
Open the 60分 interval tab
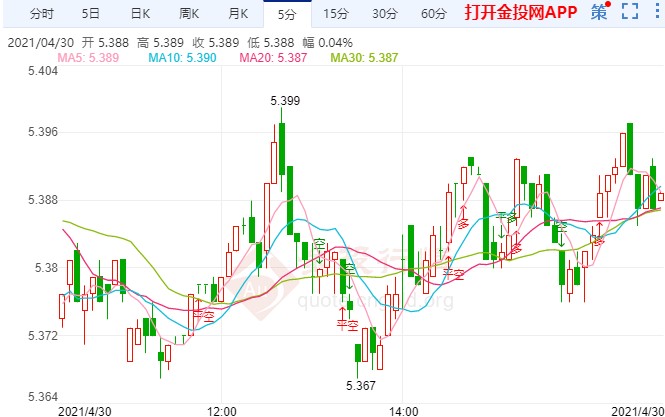click(433, 14)
